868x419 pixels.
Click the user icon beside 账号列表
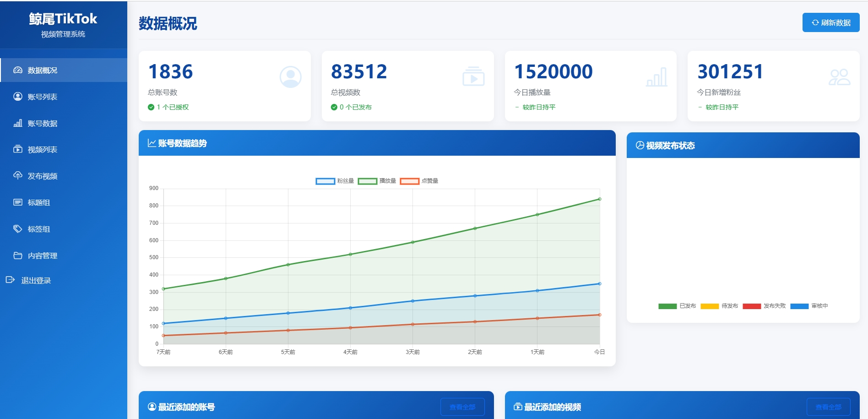(x=18, y=97)
